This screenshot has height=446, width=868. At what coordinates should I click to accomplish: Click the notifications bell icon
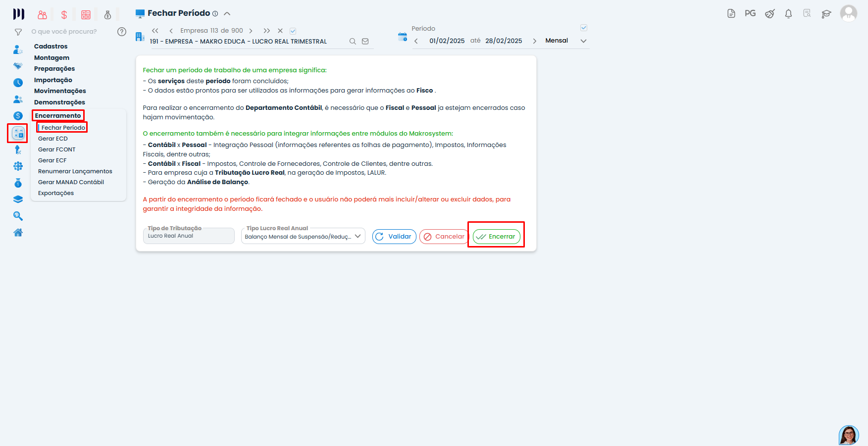788,14
